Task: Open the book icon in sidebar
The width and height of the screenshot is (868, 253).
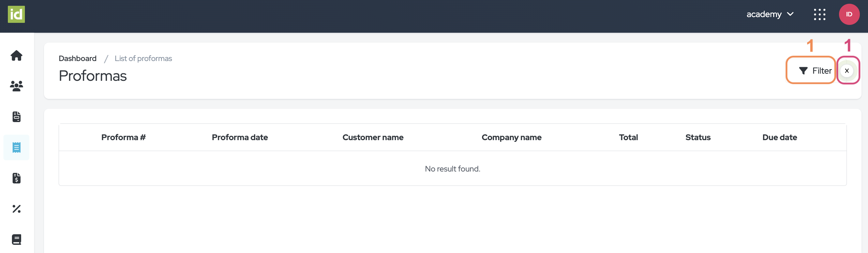Action: point(16,239)
